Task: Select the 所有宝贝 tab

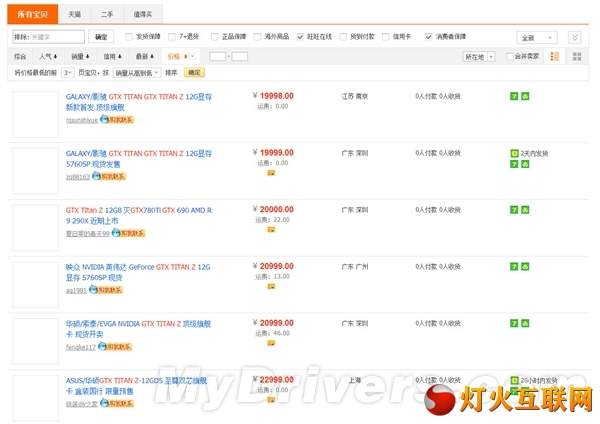Action: coord(33,15)
